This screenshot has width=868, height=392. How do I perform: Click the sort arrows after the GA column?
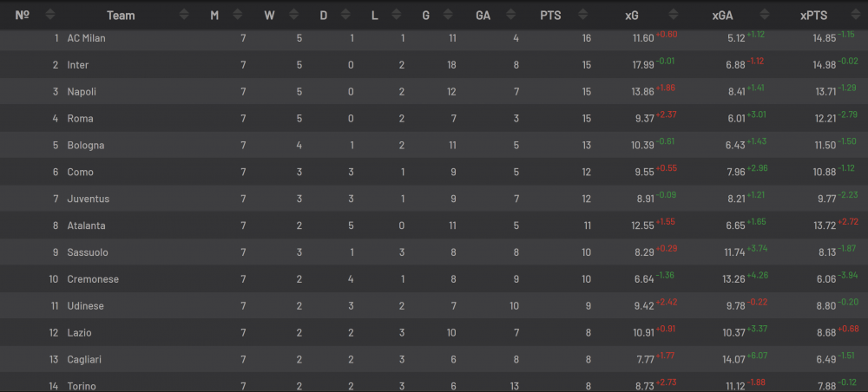[x=511, y=15]
